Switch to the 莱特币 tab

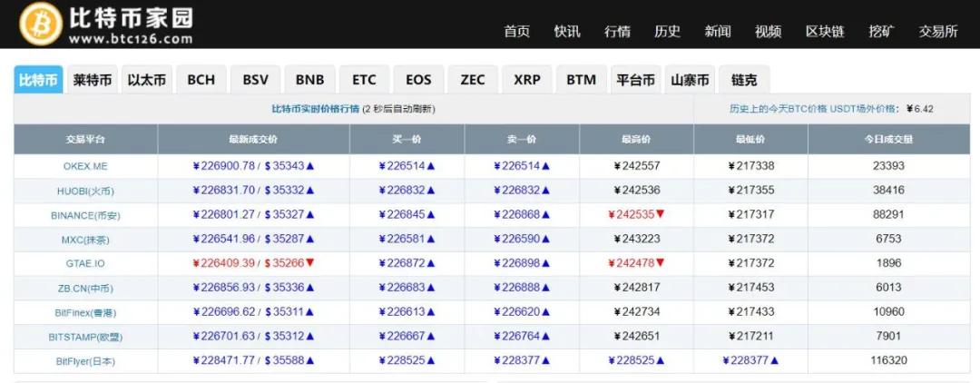click(x=93, y=80)
